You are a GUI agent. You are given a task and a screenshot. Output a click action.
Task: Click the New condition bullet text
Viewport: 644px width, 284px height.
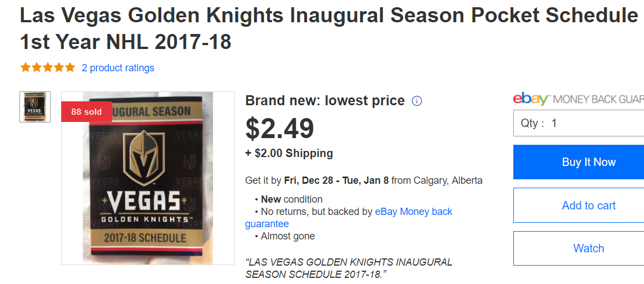tap(291, 199)
